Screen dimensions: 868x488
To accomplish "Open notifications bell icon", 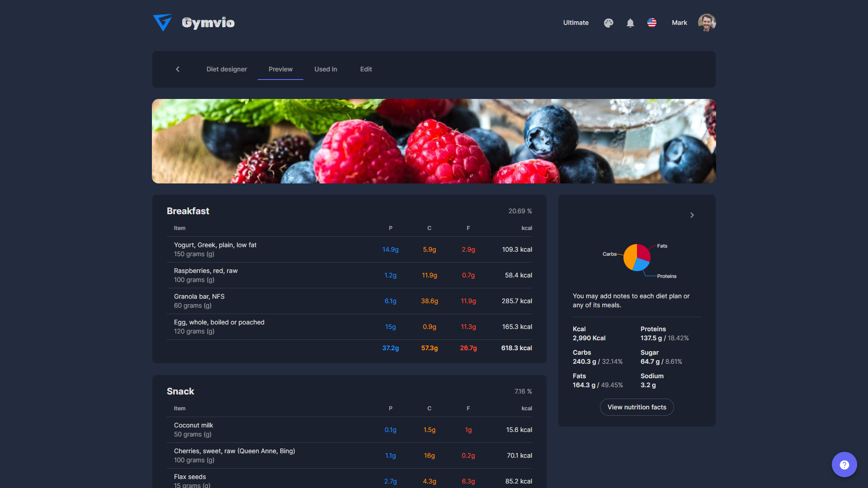I will [630, 23].
